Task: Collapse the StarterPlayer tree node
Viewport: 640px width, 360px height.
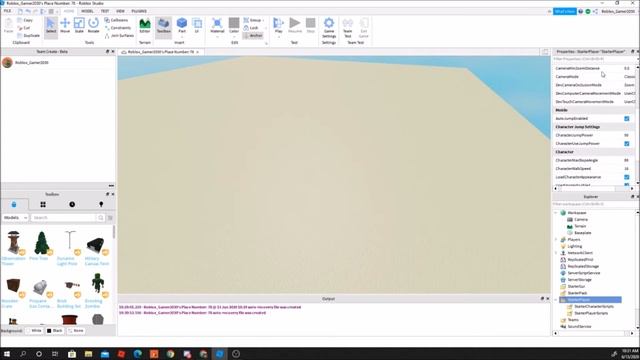Action: tap(556, 300)
